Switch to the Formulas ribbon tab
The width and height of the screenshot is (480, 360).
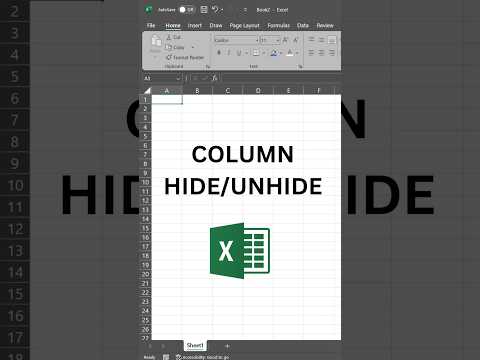tap(279, 25)
